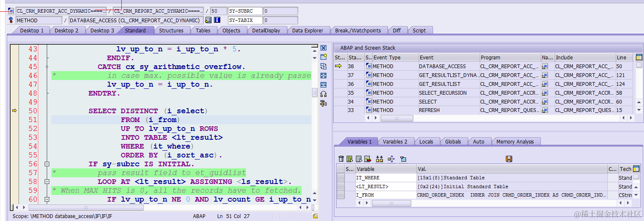The height and width of the screenshot is (221, 644).
Task: Open navigation icon in REFRESH stack row
Action: coord(545,110)
